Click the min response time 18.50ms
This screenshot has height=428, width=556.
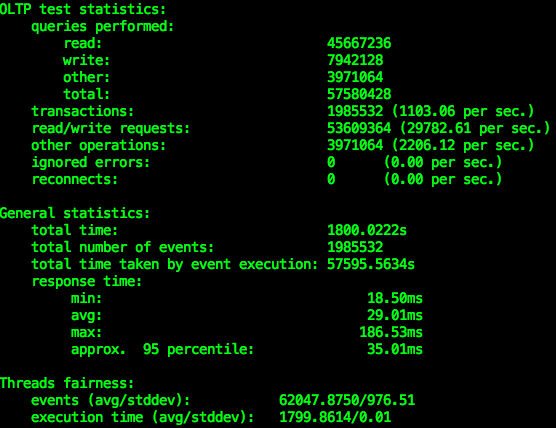pyautogui.click(x=395, y=298)
